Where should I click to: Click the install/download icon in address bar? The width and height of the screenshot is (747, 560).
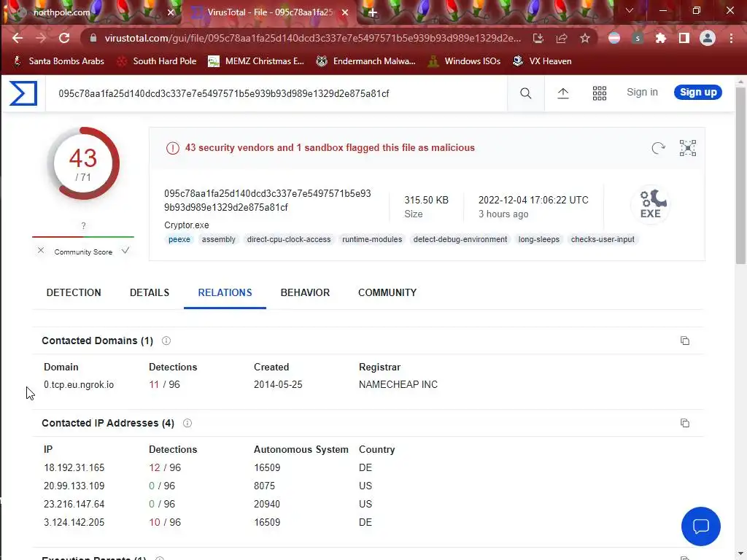pyautogui.click(x=538, y=38)
